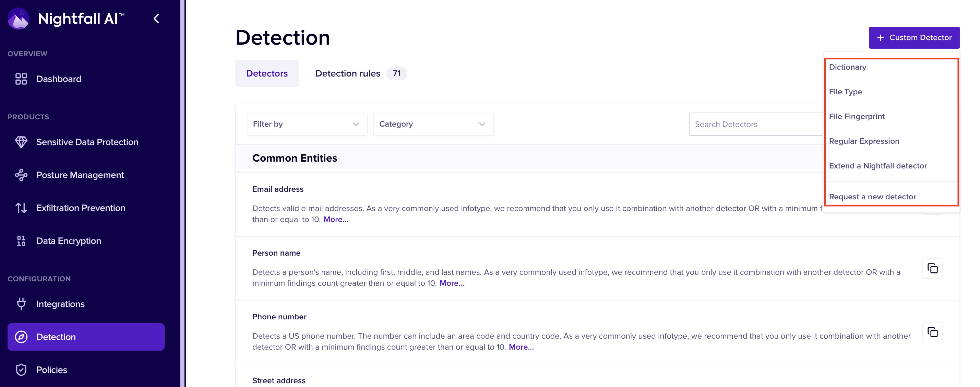This screenshot has width=980, height=387.
Task: Click the Detection rules count badge 71
Action: click(x=396, y=73)
